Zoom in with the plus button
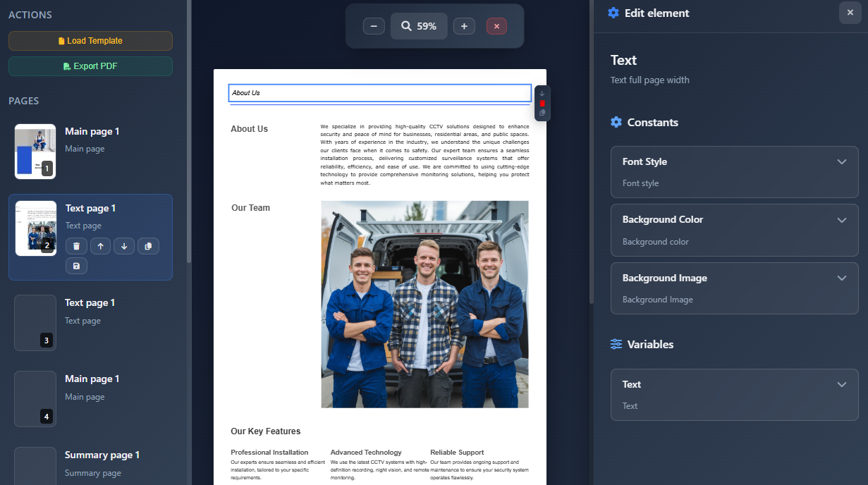868x485 pixels. 463,25
